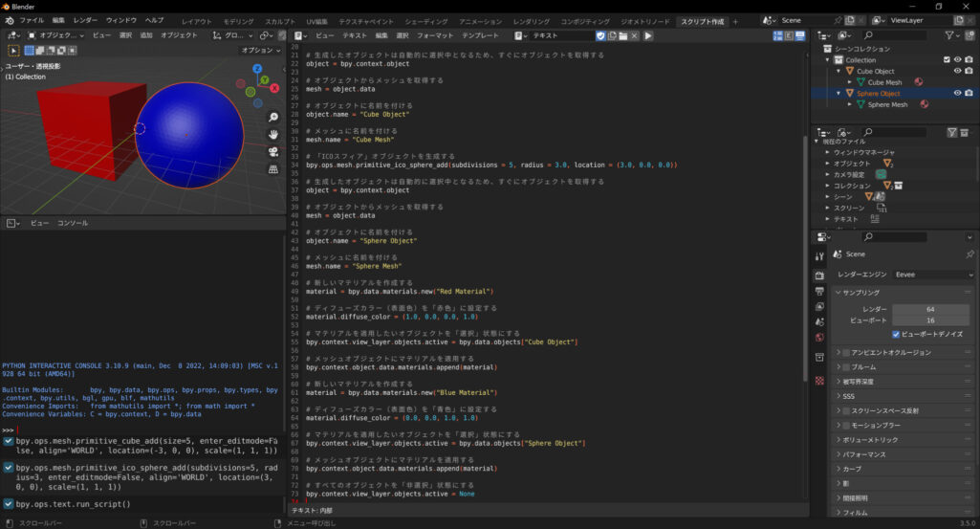The image size is (980, 529).
Task: Uncheck the ビューポートデノイズ checkbox
Action: click(x=896, y=335)
